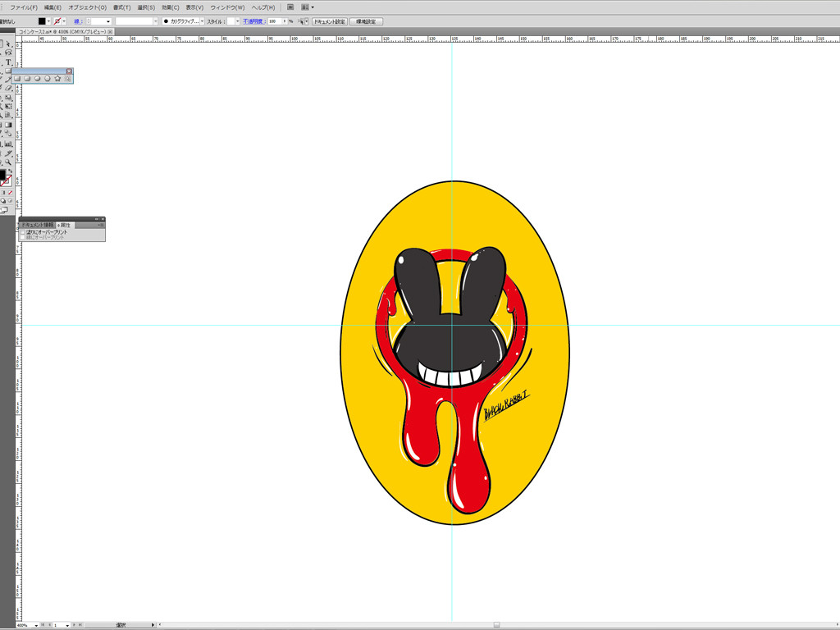The height and width of the screenshot is (630, 840).
Task: Select the Eraser tool in toolbox
Action: pyautogui.click(x=9, y=88)
